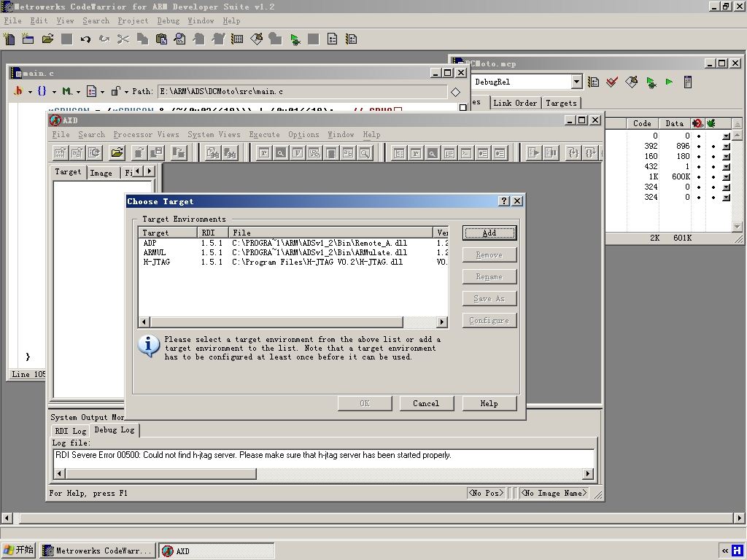Toggle target dot for the 1K 600K row
Screen dimensions: 747x560
[699, 177]
